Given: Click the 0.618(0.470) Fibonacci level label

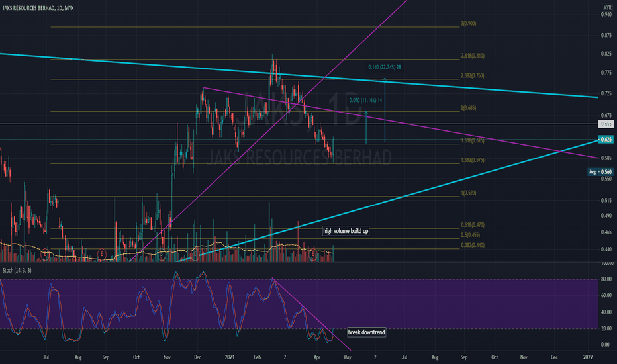Looking at the screenshot, I should point(473,225).
